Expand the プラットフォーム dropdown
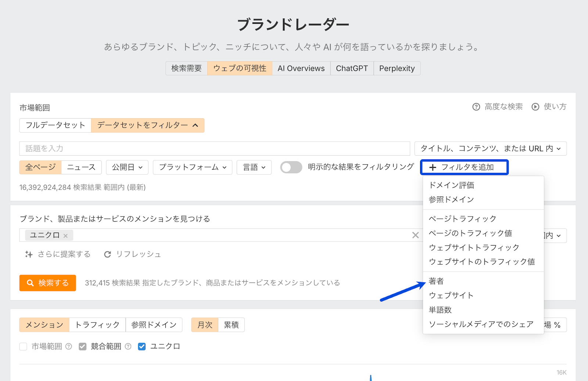This screenshot has height=381, width=588. [192, 167]
